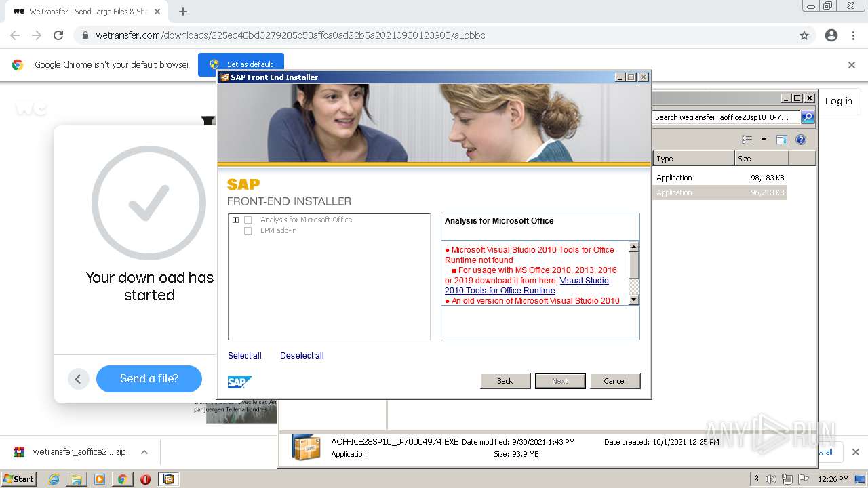
Task: Expand the Analysis for Microsoft Office node
Action: 235,220
